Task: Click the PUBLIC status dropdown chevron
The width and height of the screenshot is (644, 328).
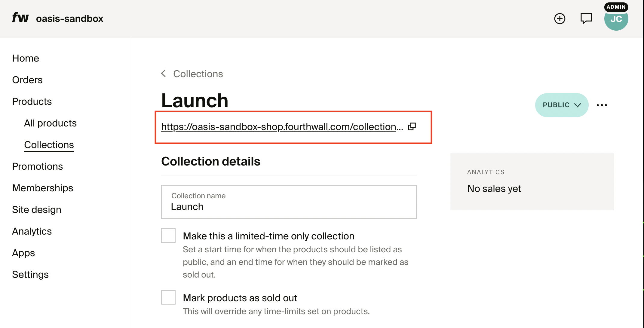Action: click(579, 105)
